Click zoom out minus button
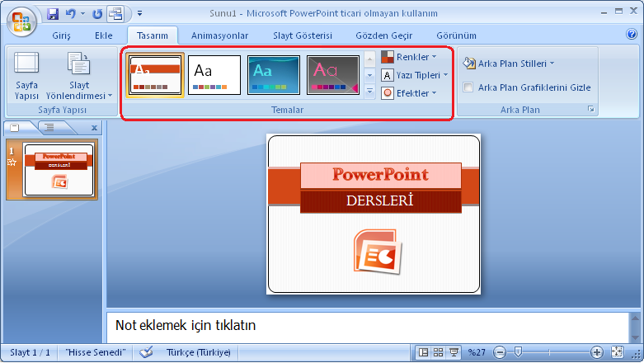 click(500, 352)
